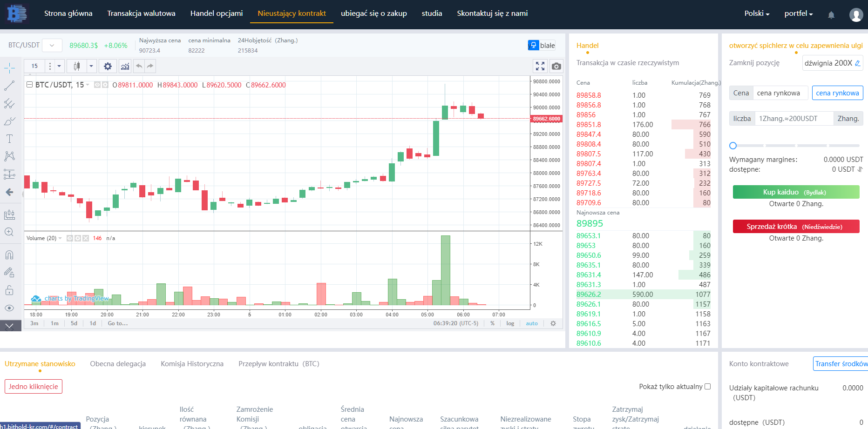868x429 pixels.
Task: Open chart settings gear in toolbar
Action: coord(108,66)
